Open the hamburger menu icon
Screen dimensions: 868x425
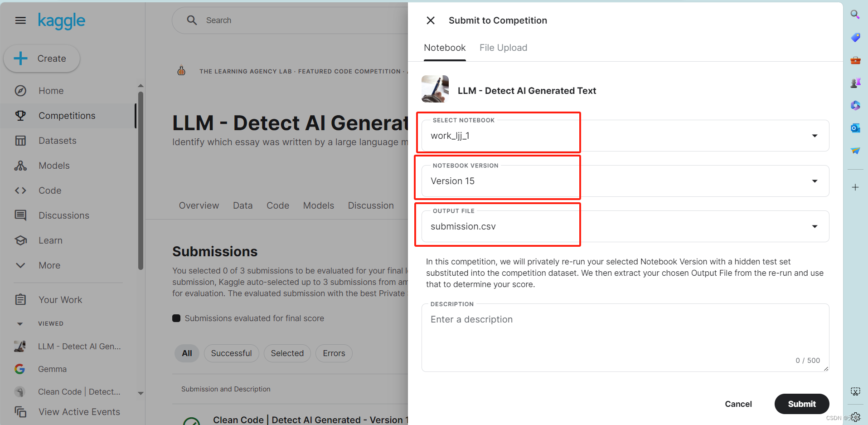click(x=20, y=20)
